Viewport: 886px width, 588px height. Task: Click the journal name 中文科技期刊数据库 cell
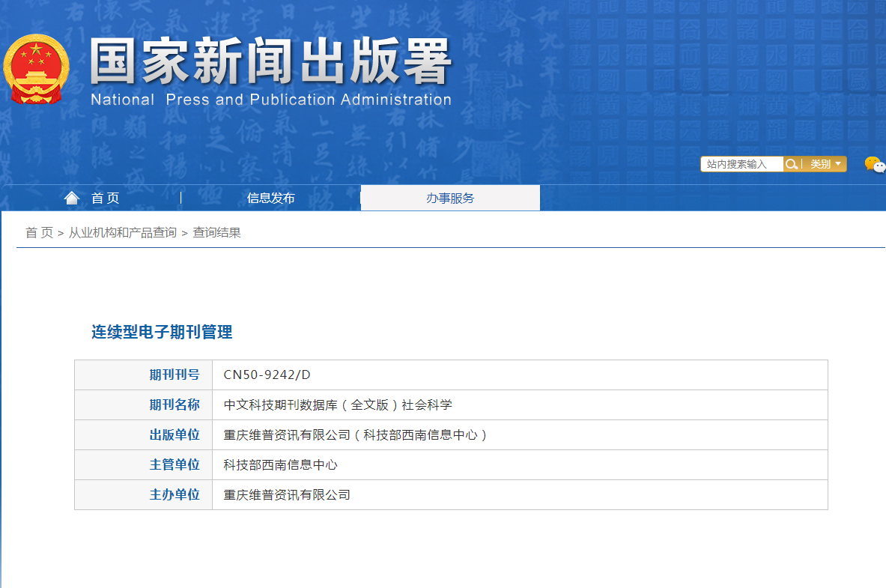pos(338,405)
